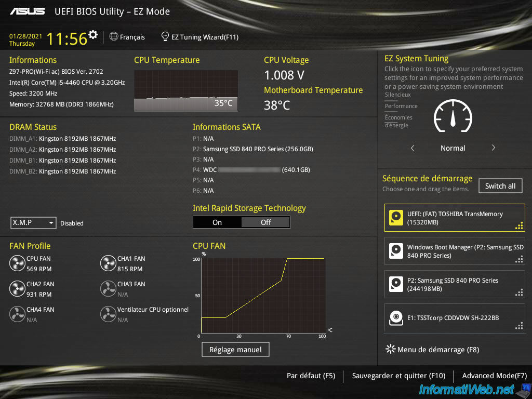Click the globe language icon
532x399 pixels.
click(114, 37)
